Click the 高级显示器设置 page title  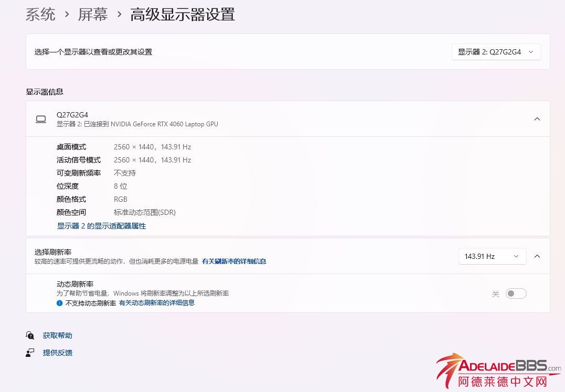coord(183,14)
